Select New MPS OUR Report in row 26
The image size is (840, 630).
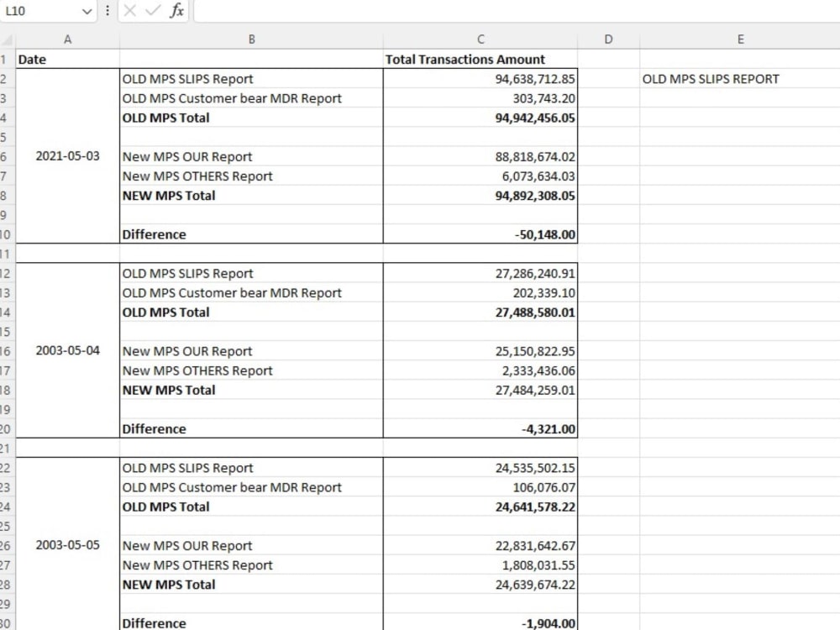tap(251, 545)
